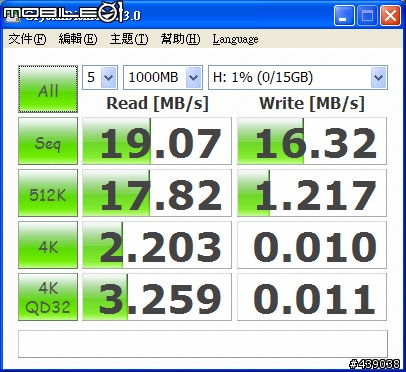The width and height of the screenshot is (406, 372).
Task: Maximize the CrystalDiskMark window
Action: coord(367,16)
